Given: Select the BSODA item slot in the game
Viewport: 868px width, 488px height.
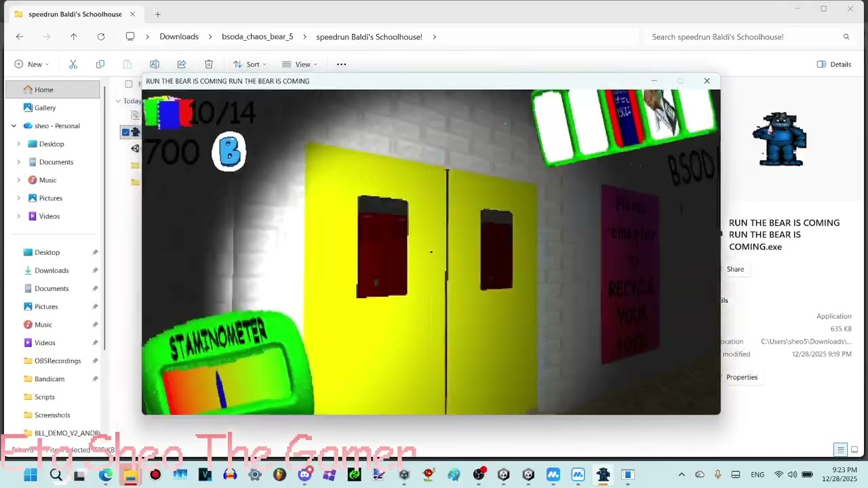Looking at the screenshot, I should (x=625, y=119).
